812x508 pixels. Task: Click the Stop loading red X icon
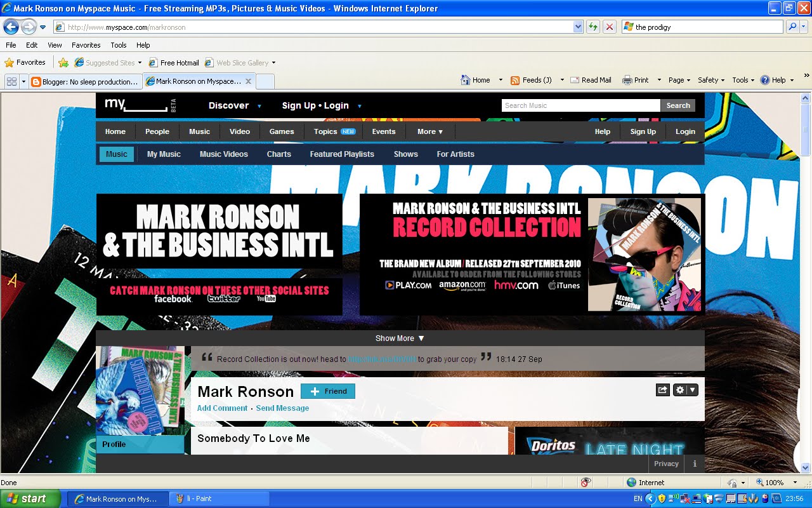tap(609, 27)
